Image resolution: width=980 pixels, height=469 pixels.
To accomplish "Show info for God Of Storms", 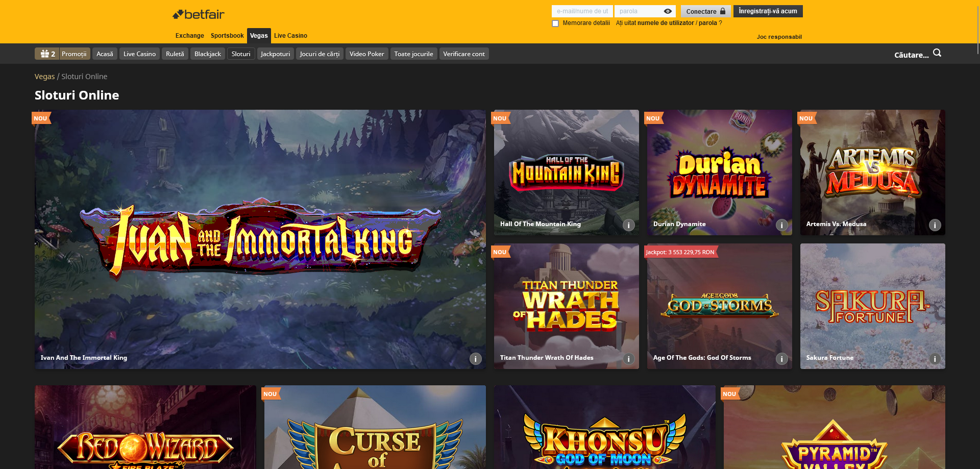I will tap(781, 359).
